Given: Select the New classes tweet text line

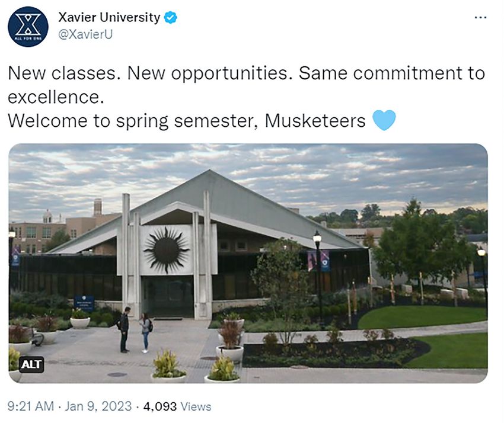Looking at the screenshot, I should 246,73.
